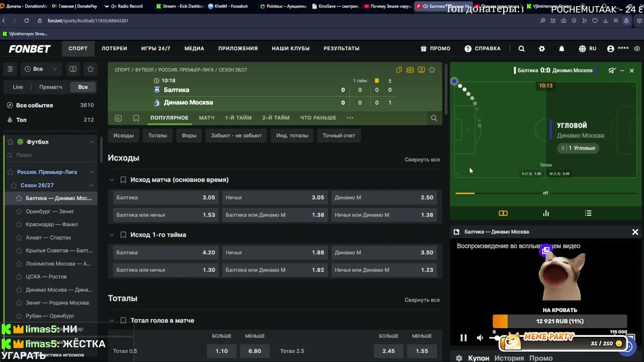Collapse the 'Исход 1-го тайма' section

pyautogui.click(x=112, y=235)
